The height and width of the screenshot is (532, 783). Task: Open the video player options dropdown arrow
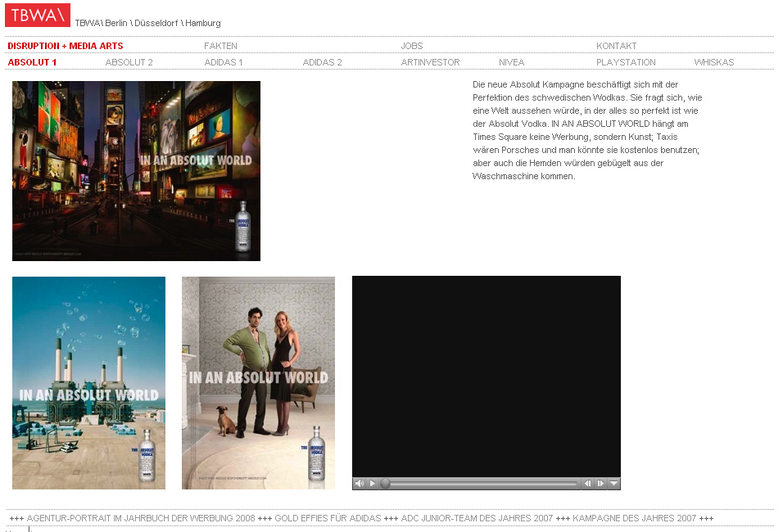(x=614, y=483)
